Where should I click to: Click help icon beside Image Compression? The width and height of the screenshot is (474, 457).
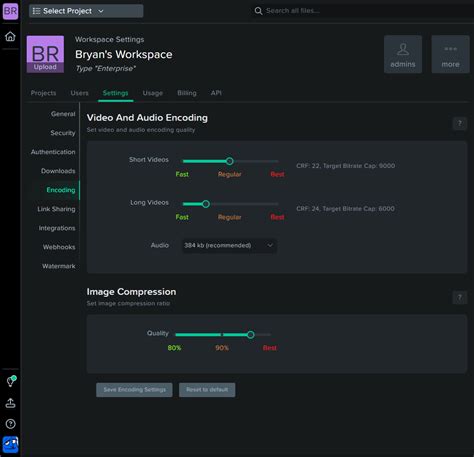pos(460,297)
